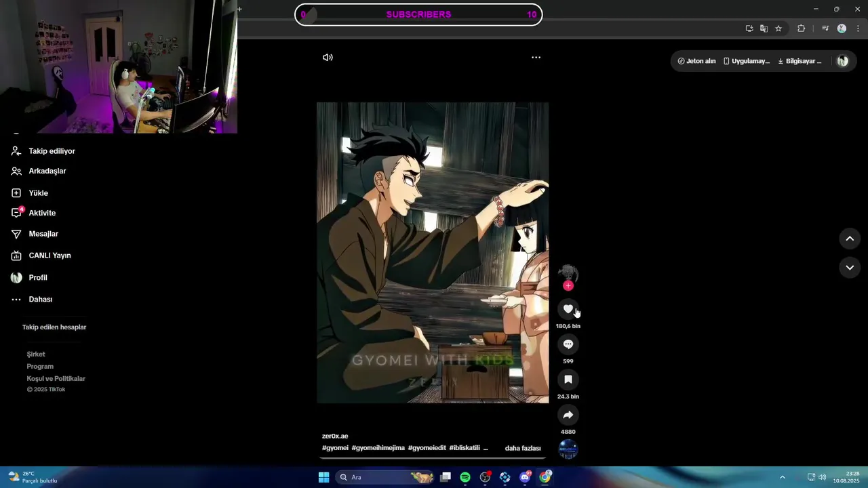868x488 pixels.
Task: Open the Chrome extensions puzzle icon
Action: click(x=802, y=28)
